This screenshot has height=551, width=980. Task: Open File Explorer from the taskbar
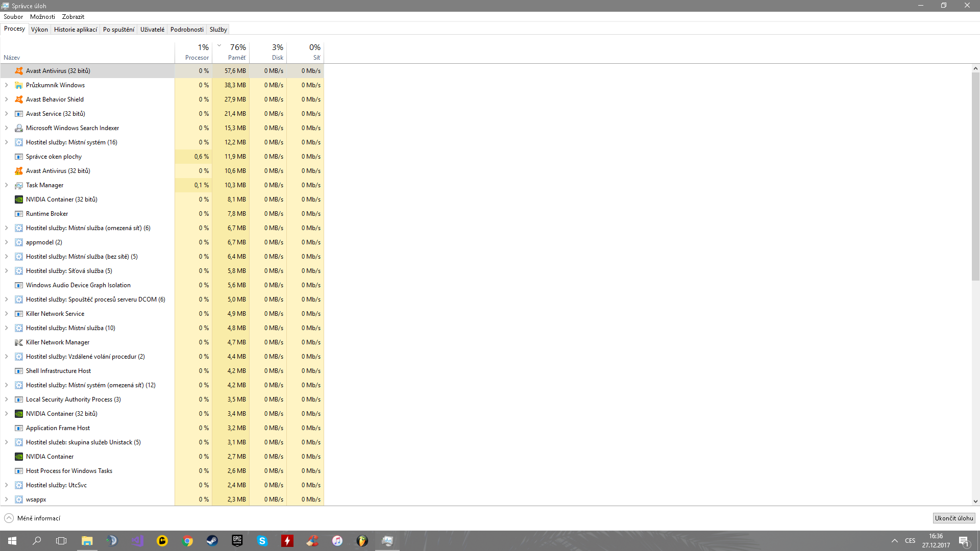point(87,541)
